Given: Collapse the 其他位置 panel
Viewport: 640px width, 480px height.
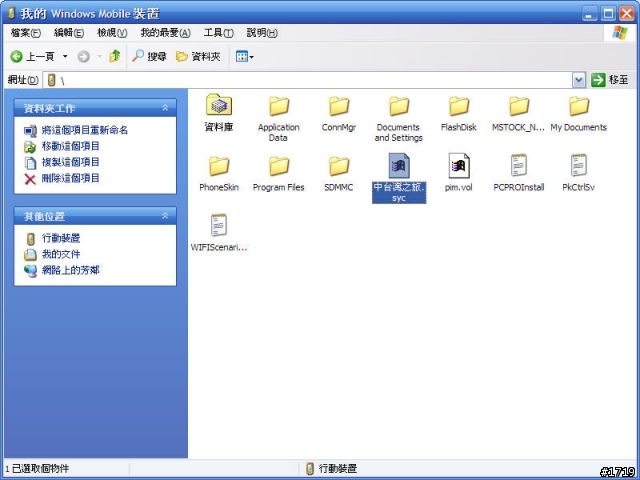Looking at the screenshot, I should 165,216.
